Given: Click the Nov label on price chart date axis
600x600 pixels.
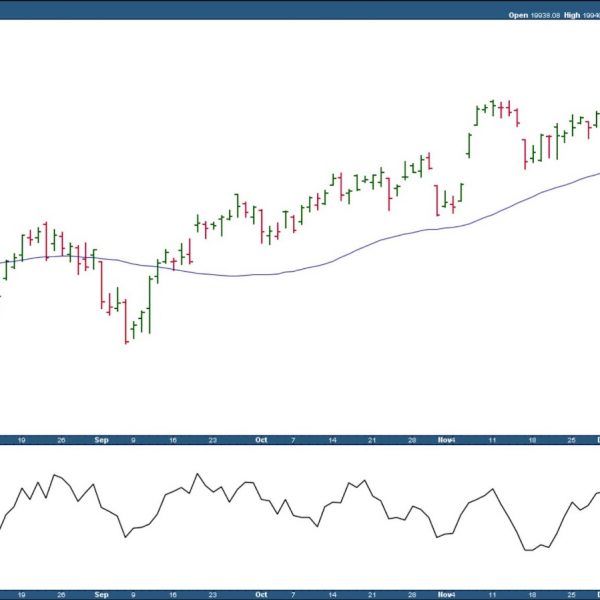Looking at the screenshot, I should (446, 440).
